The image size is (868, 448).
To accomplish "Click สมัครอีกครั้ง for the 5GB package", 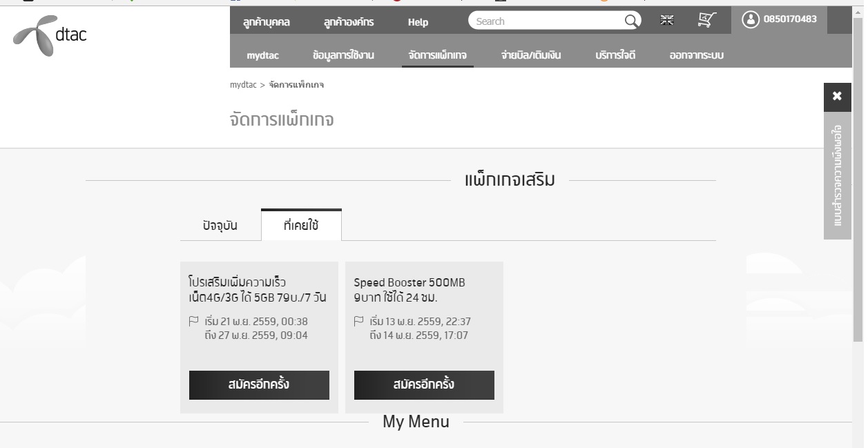I will [x=259, y=385].
